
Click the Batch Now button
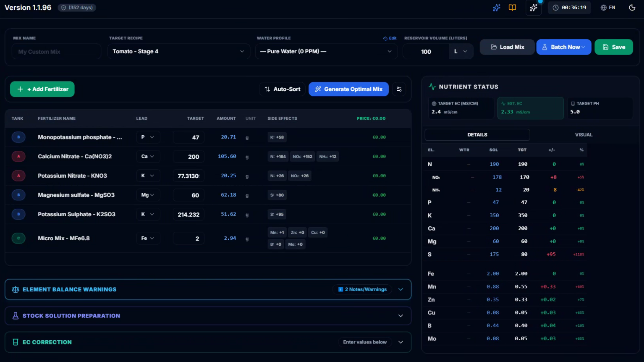[x=564, y=47]
